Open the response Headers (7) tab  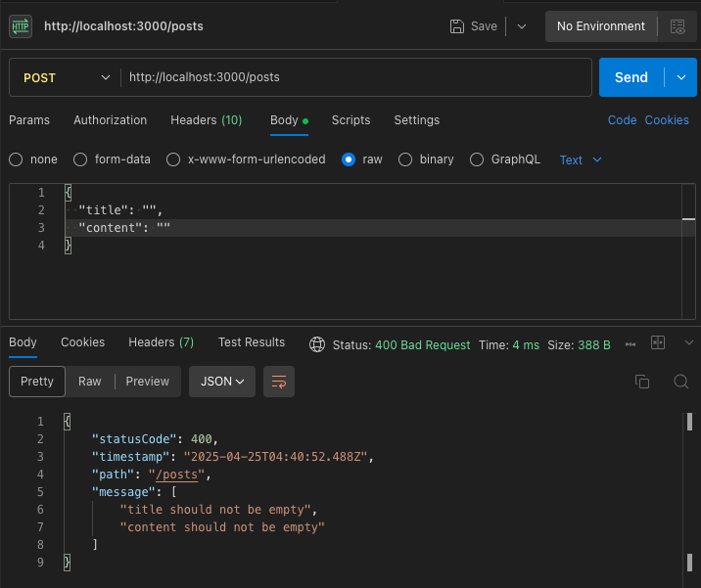click(x=161, y=342)
